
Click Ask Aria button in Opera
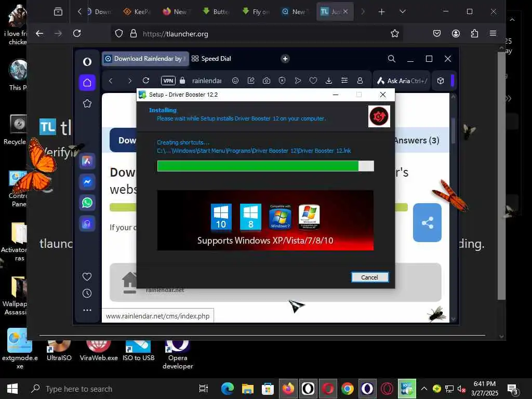click(402, 81)
